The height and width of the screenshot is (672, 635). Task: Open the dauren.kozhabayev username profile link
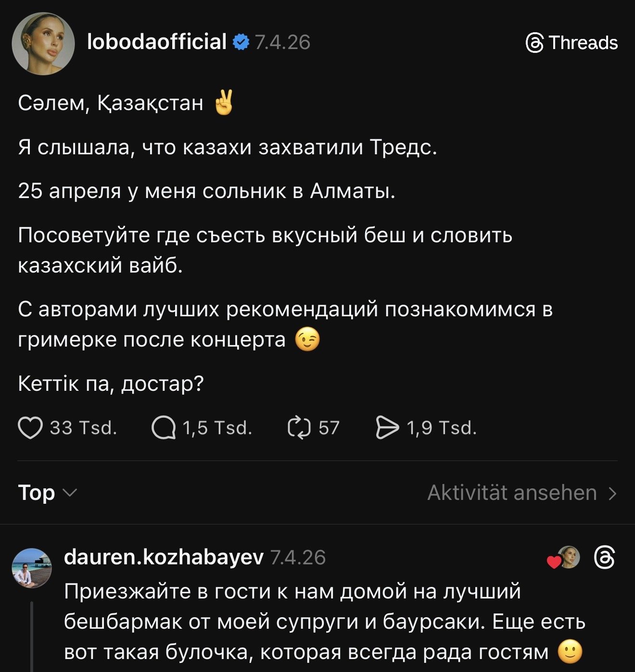[164, 558]
